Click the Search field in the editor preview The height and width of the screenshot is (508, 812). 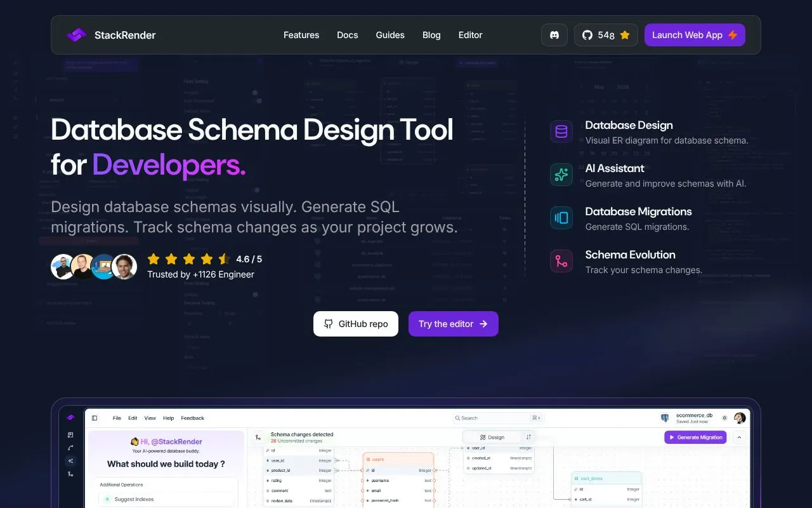tap(499, 418)
